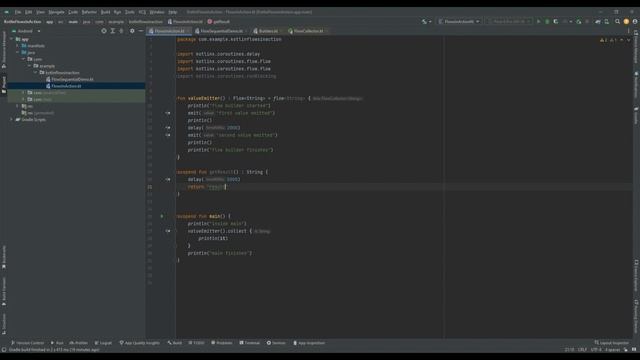Toggle the Notifications side panel button
The image size is (640, 360).
(636, 85)
